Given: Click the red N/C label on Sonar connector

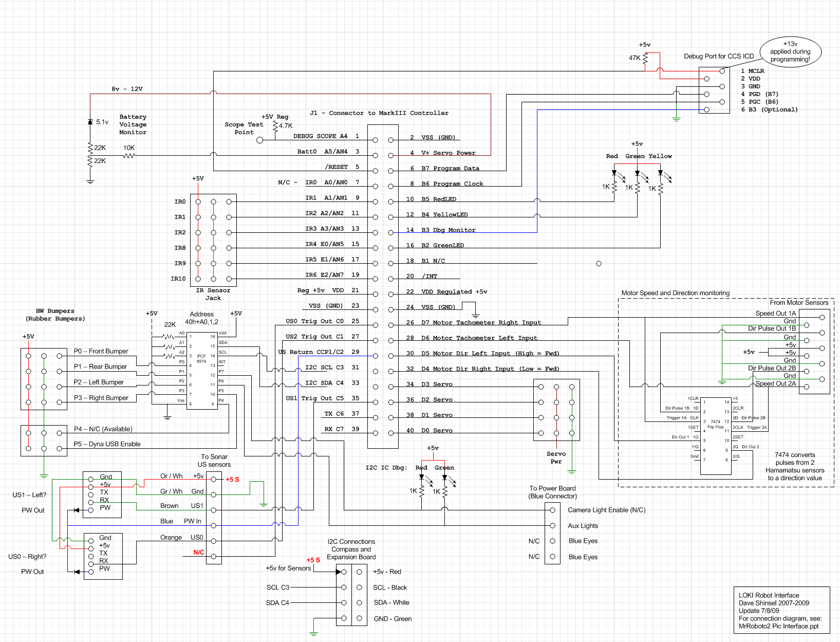Looking at the screenshot, I should [x=199, y=553].
